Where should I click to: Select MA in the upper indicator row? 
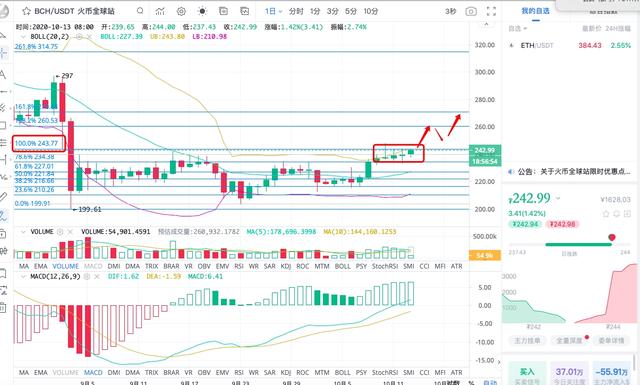[x=24, y=266]
